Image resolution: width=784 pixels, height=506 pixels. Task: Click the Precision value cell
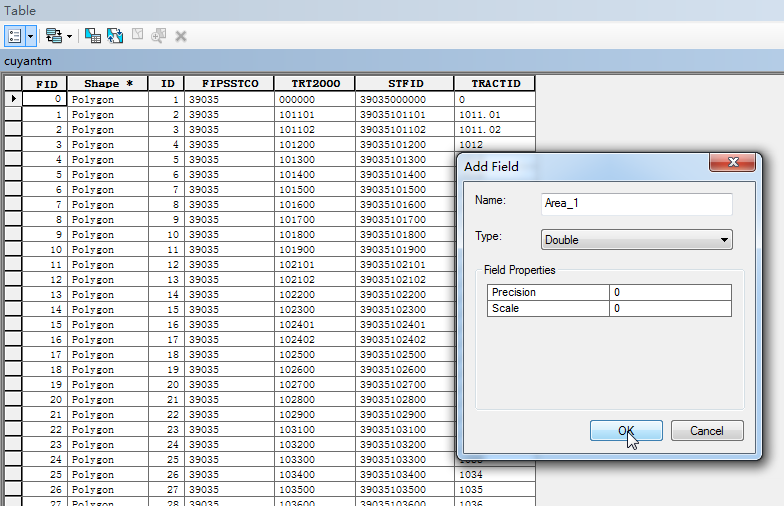[x=670, y=292]
